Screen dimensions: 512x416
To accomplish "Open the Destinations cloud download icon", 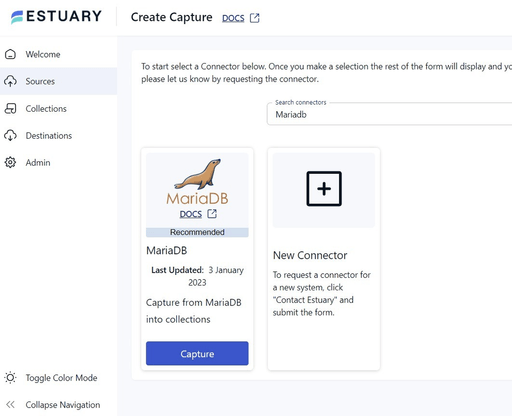I will (10, 135).
